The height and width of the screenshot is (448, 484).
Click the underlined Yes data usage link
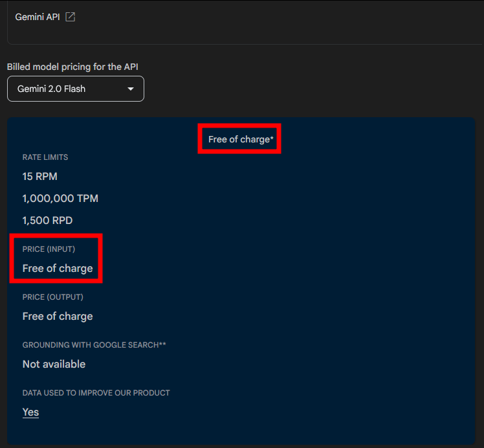coord(30,412)
